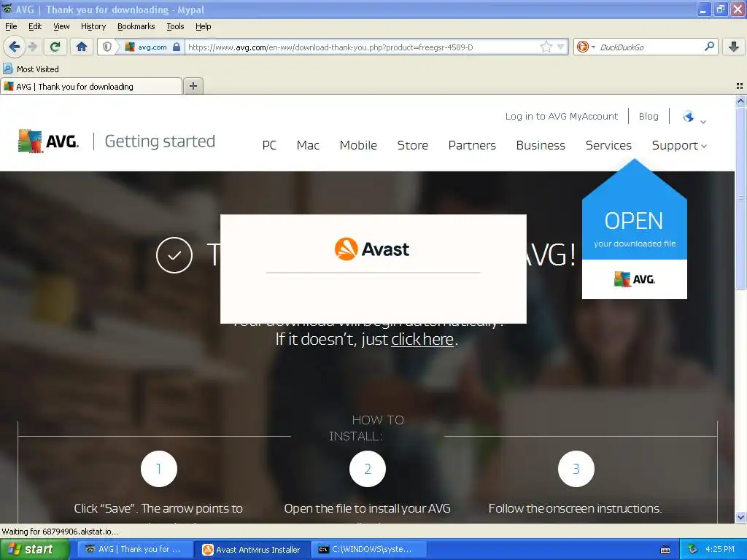Go back with the browser back arrow
Viewport: 747px width, 560px height.
14,47
